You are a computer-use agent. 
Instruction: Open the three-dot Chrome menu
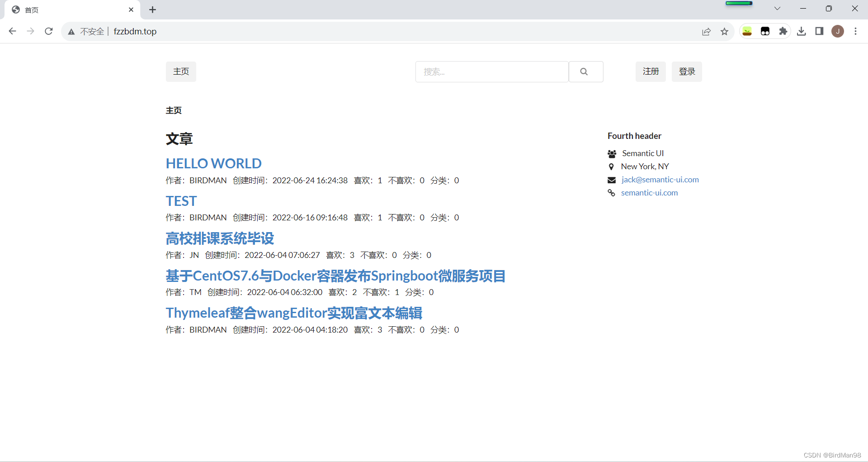coord(856,31)
